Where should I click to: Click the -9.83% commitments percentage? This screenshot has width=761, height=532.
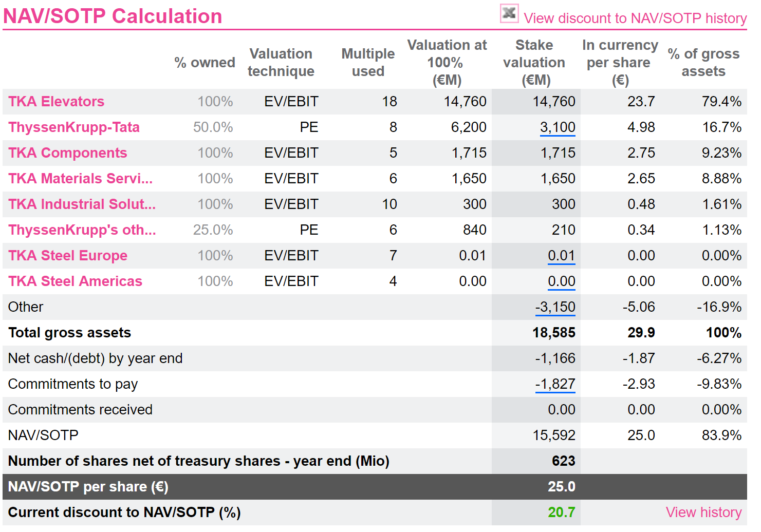click(x=719, y=384)
